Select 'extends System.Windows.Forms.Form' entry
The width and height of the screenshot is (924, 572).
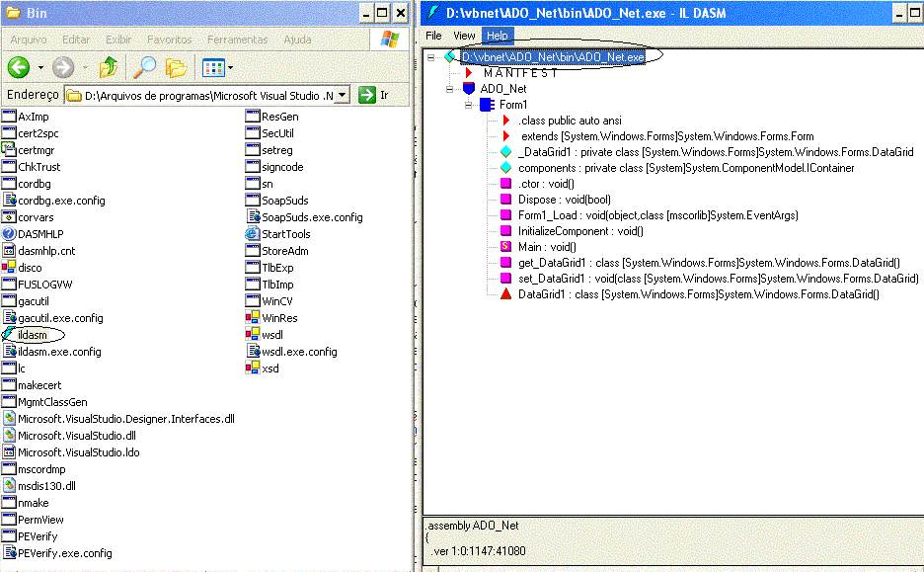(667, 136)
